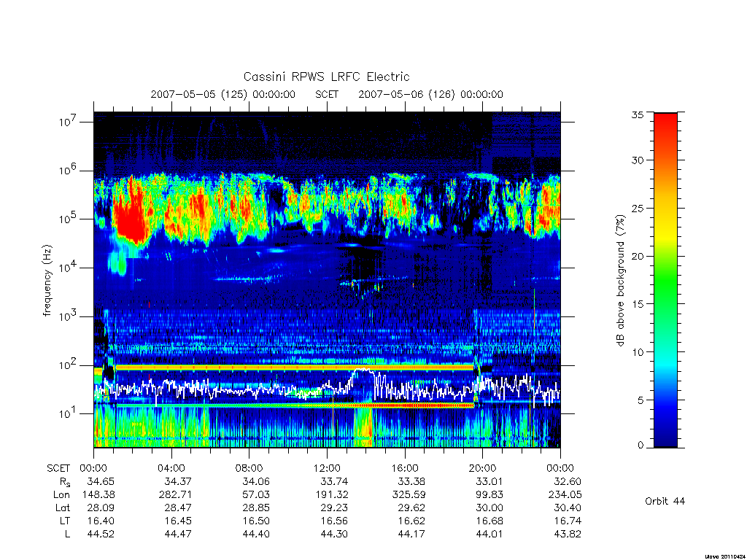Screen dimensions: 747x560
Task: Click the Lat value '28.85'
Action: click(256, 507)
